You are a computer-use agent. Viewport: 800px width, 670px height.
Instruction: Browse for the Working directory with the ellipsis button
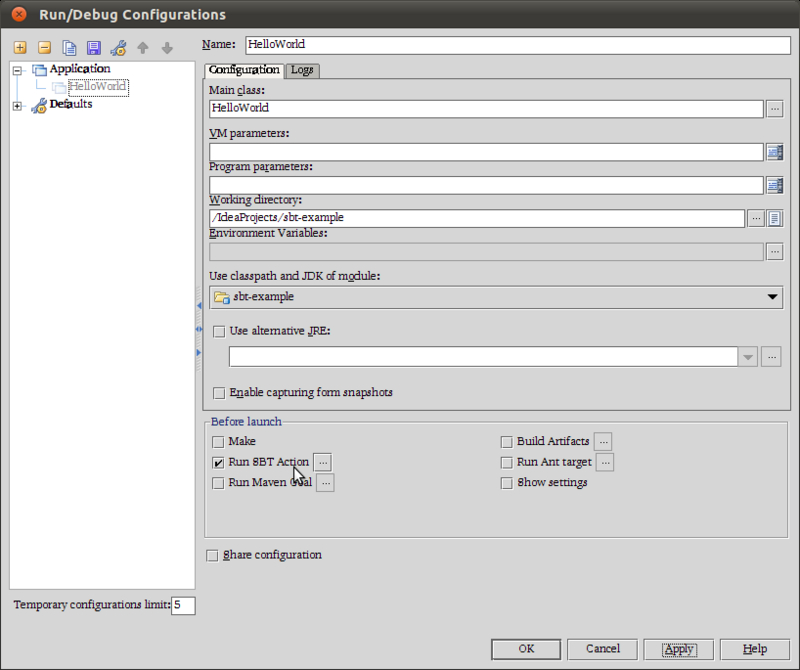click(x=756, y=218)
